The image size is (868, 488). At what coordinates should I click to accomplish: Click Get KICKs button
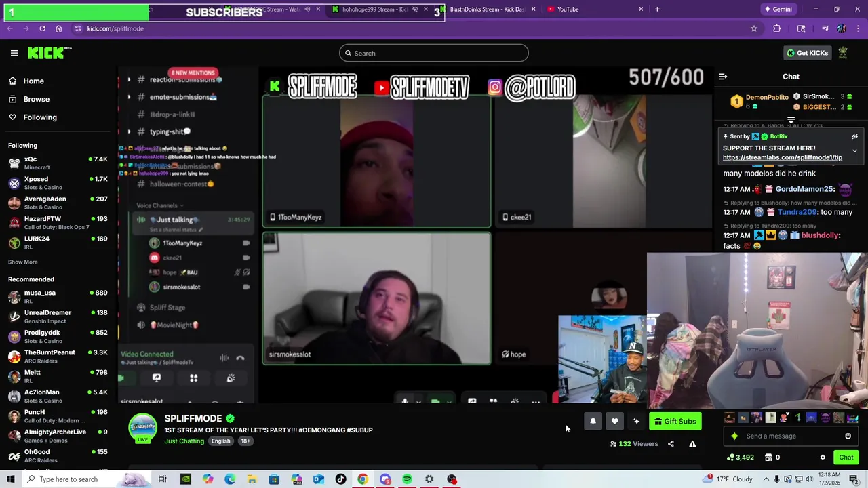[807, 53]
